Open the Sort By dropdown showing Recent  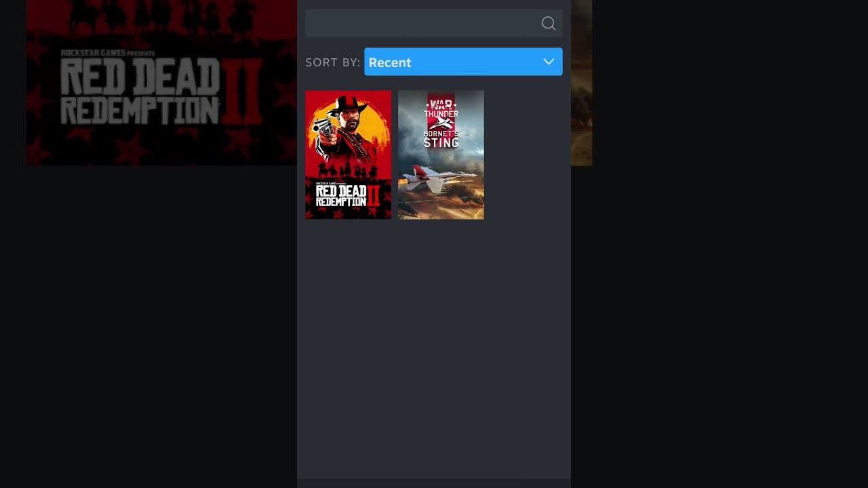click(x=463, y=62)
